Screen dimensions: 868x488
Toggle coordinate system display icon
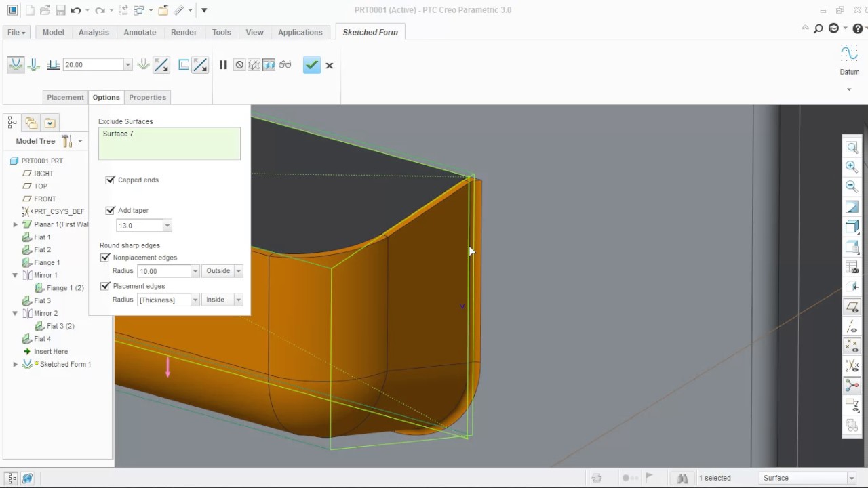pyautogui.click(x=852, y=366)
